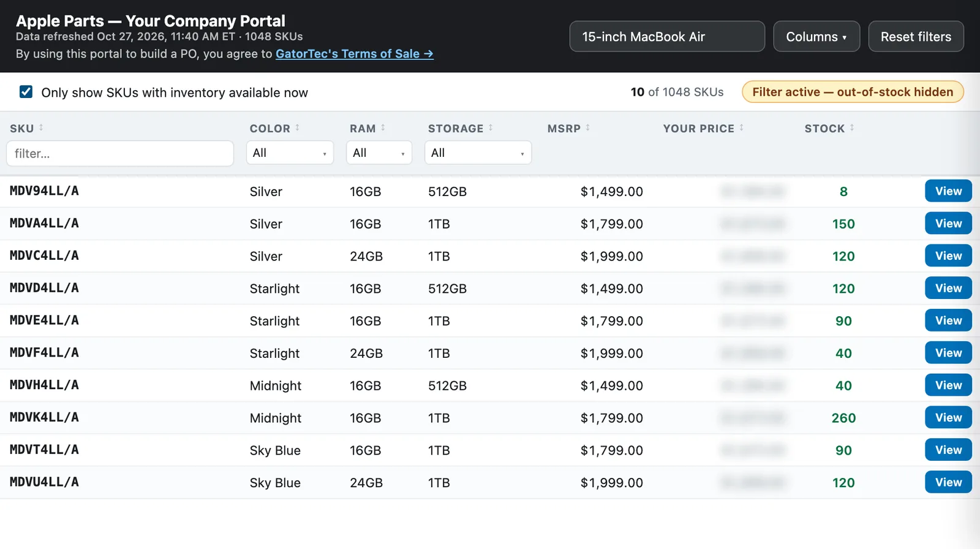View details for SKU MDVA4LL/A
Viewport: 980px width, 549px height.
948,224
